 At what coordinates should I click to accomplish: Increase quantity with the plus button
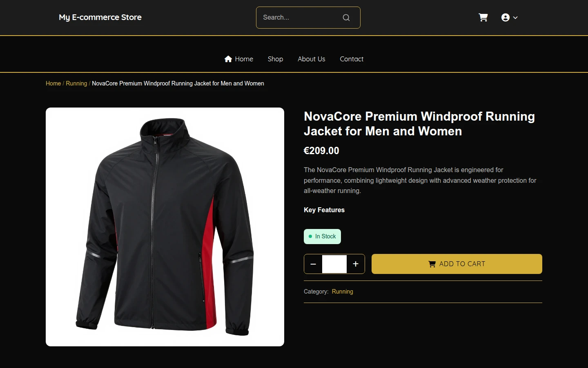click(x=356, y=264)
